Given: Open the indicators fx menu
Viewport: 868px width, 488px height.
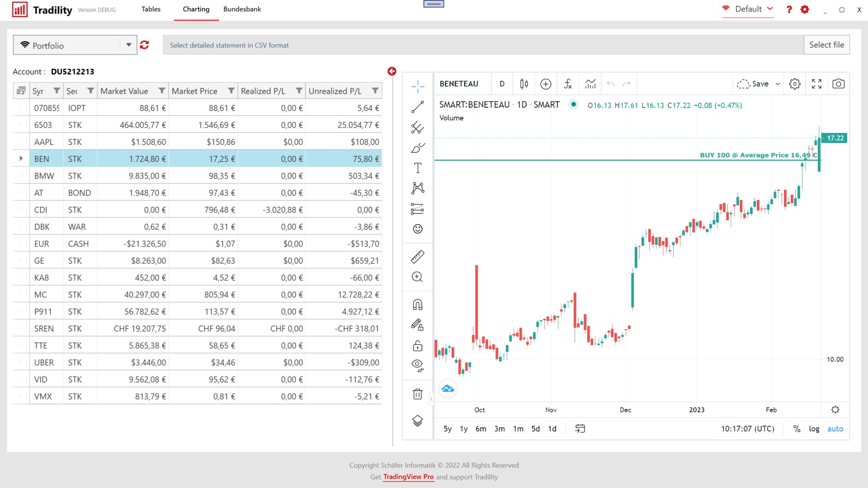Looking at the screenshot, I should [x=568, y=84].
